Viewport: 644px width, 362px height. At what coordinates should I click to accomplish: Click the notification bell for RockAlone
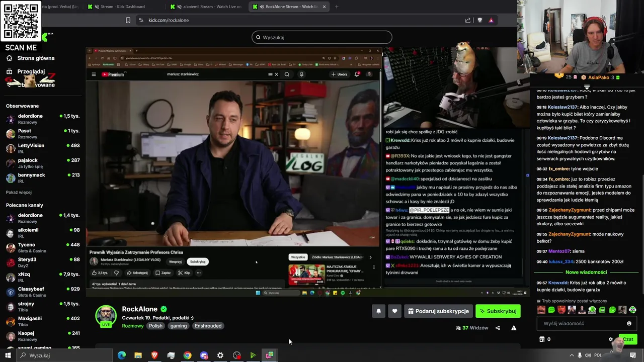[x=378, y=311]
